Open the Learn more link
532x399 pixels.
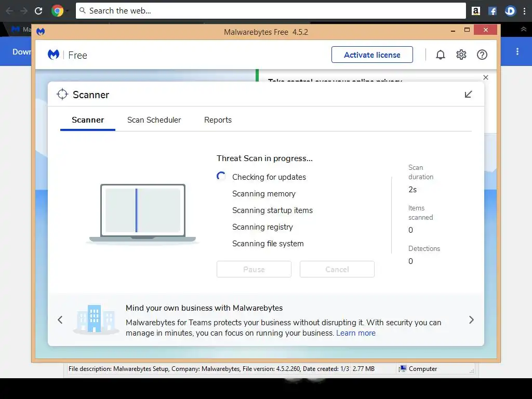pyautogui.click(x=356, y=333)
